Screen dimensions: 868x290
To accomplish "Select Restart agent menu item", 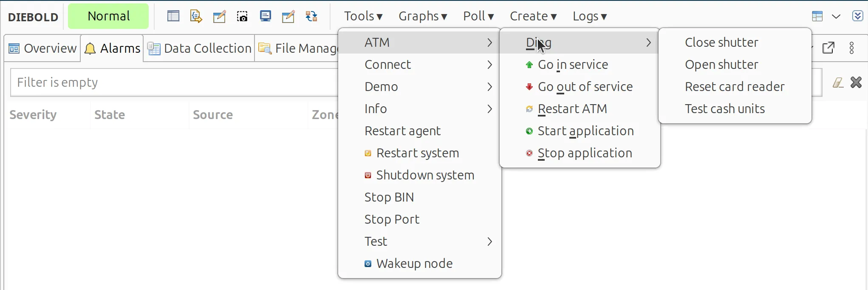I will pos(420,131).
